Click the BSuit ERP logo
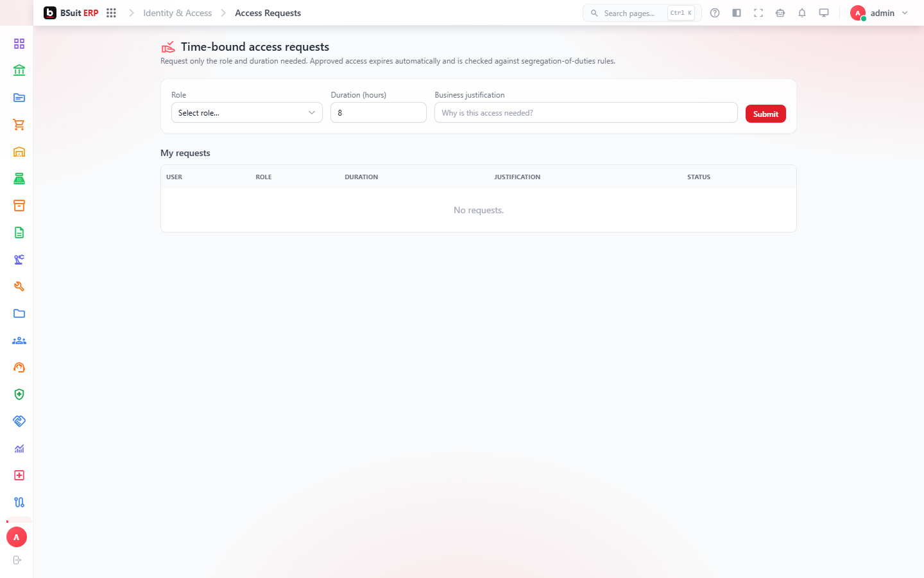This screenshot has width=924, height=578. coord(71,13)
